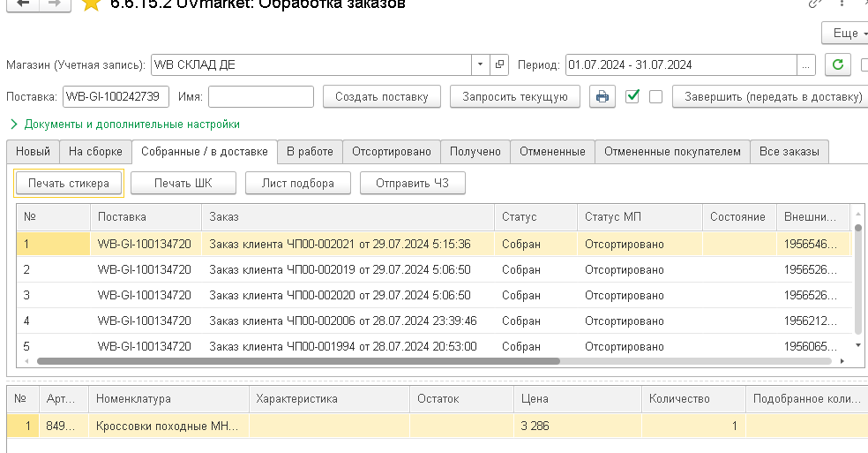Toggle the favorite star icon

[90, 4]
